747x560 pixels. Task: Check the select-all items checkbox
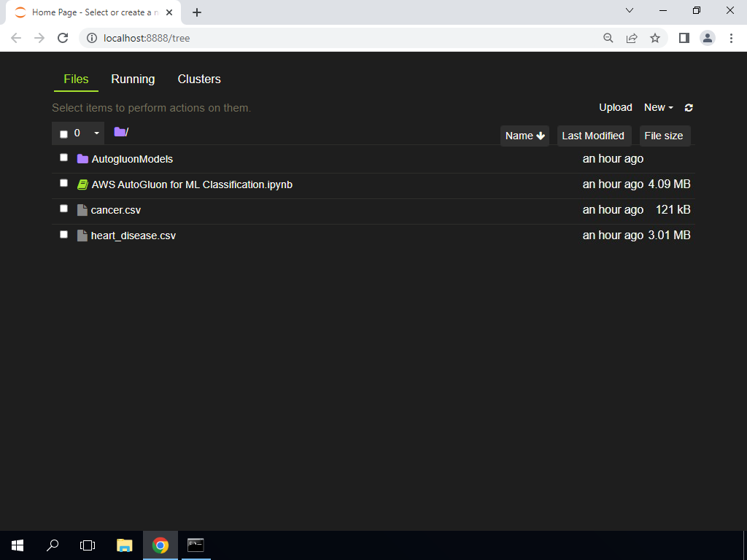click(x=64, y=134)
